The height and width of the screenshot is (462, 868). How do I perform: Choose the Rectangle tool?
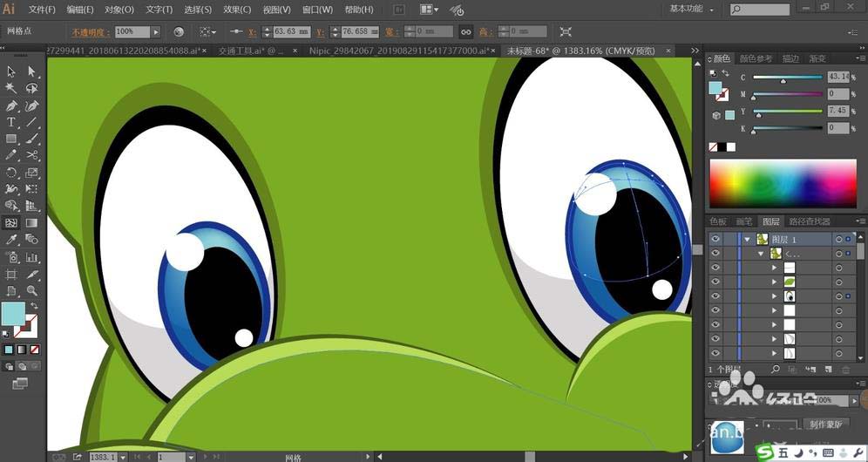click(x=11, y=139)
